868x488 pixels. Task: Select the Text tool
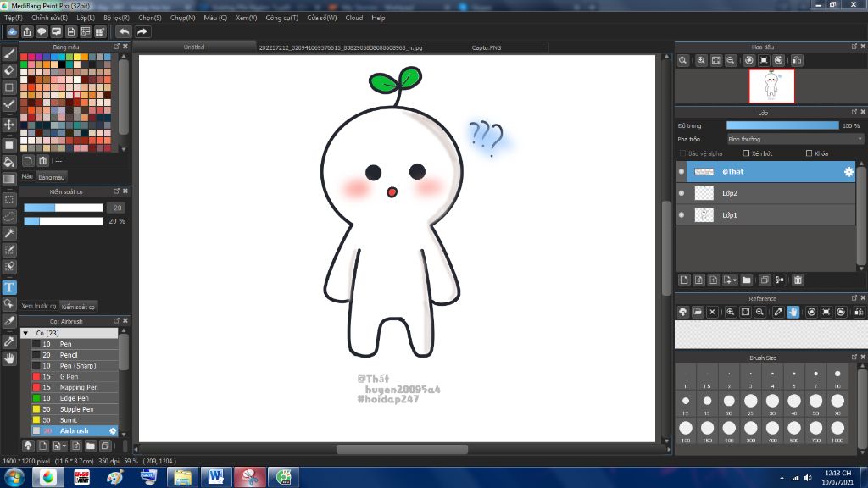(x=9, y=287)
